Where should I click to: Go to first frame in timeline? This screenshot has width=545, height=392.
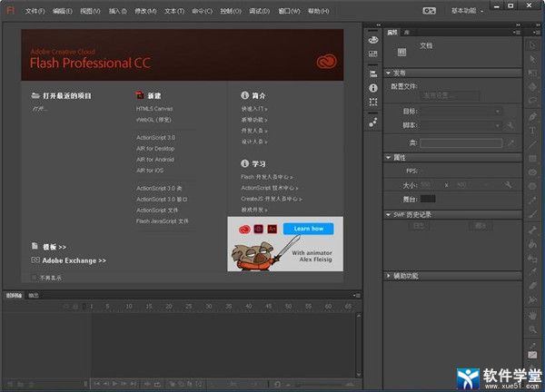click(x=97, y=384)
